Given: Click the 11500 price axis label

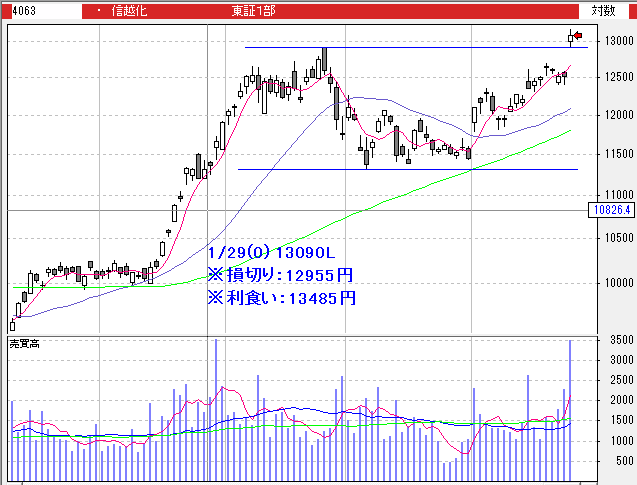Looking at the screenshot, I should click(x=614, y=153).
